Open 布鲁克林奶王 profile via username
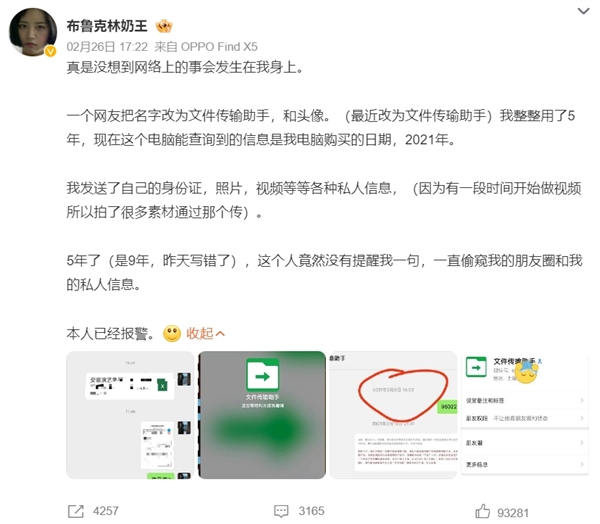This screenshot has height=524, width=600. tap(107, 26)
